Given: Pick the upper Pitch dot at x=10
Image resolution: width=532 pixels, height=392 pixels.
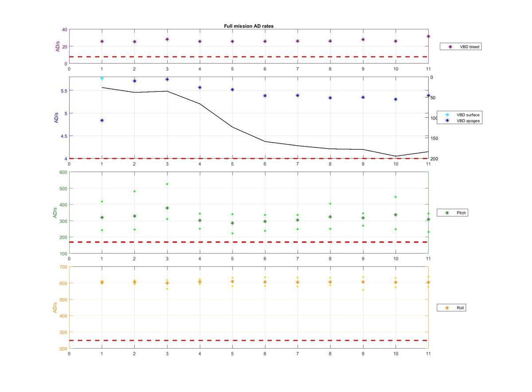Looking at the screenshot, I should 395,197.
